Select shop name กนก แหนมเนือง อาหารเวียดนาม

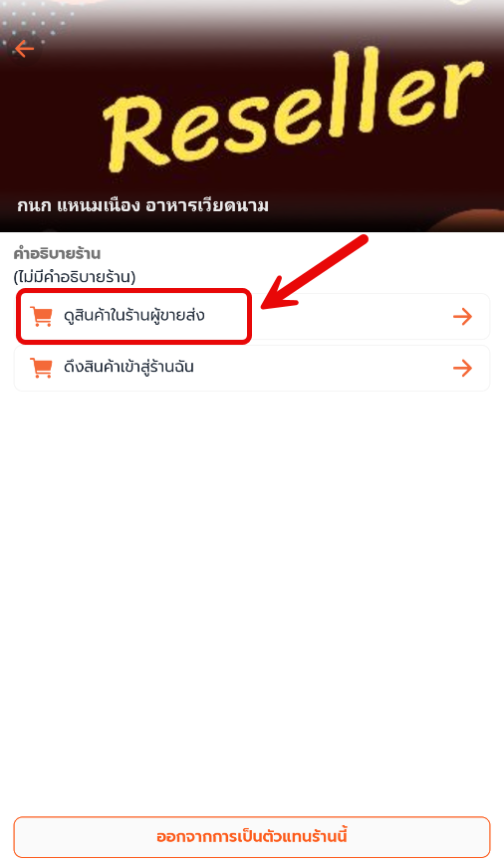tap(142, 205)
